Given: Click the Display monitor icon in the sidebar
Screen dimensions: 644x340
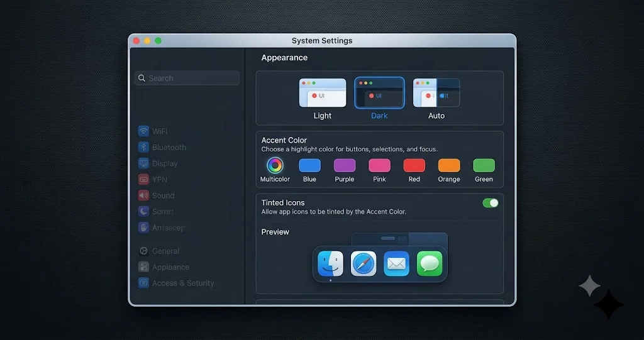Looking at the screenshot, I should coord(143,163).
